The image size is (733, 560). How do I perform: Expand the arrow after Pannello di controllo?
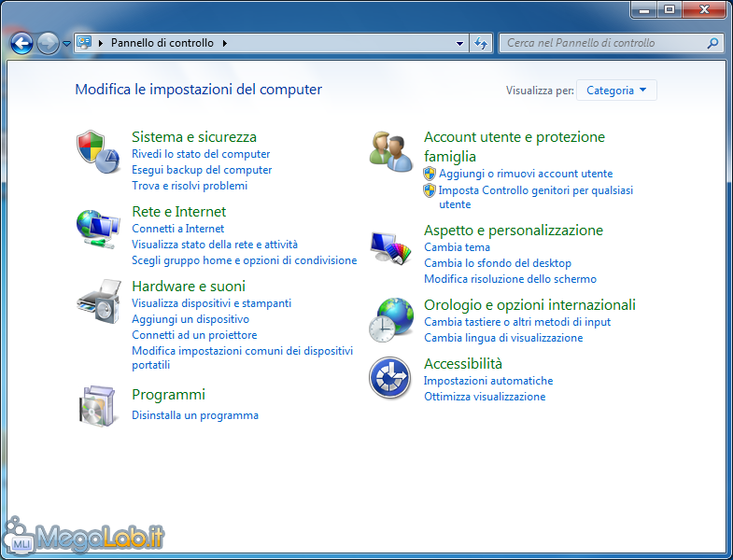click(x=225, y=43)
